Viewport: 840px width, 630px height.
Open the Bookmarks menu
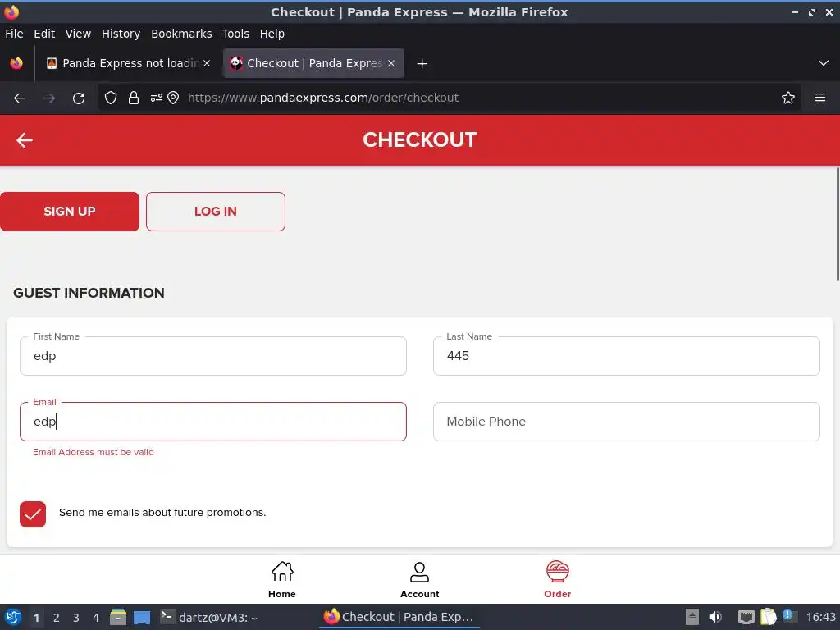tap(181, 34)
